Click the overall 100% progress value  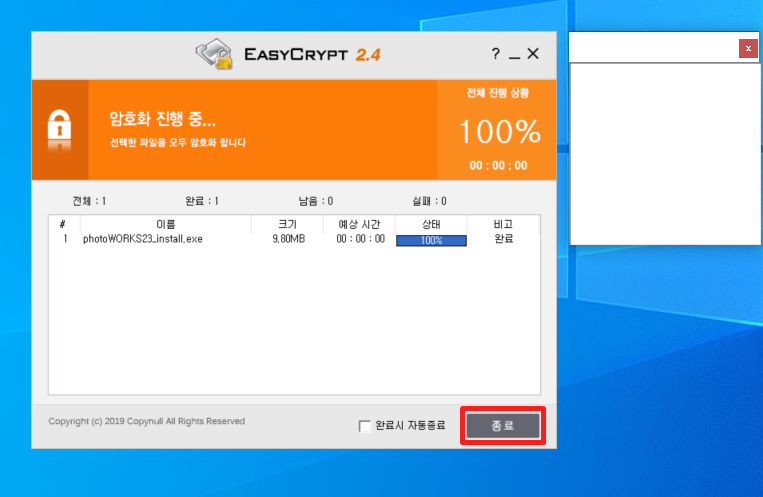click(x=500, y=131)
